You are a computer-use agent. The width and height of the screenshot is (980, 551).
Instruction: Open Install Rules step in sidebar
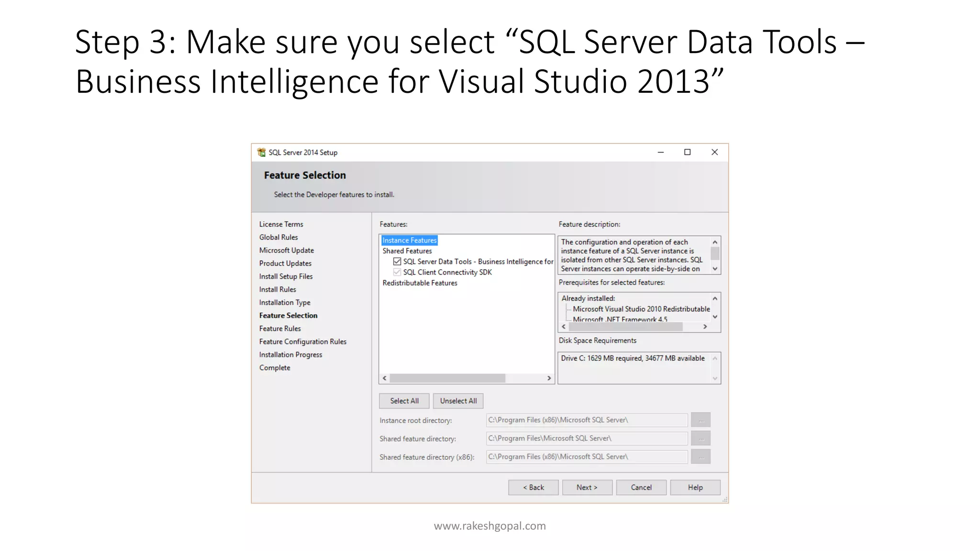coord(278,289)
